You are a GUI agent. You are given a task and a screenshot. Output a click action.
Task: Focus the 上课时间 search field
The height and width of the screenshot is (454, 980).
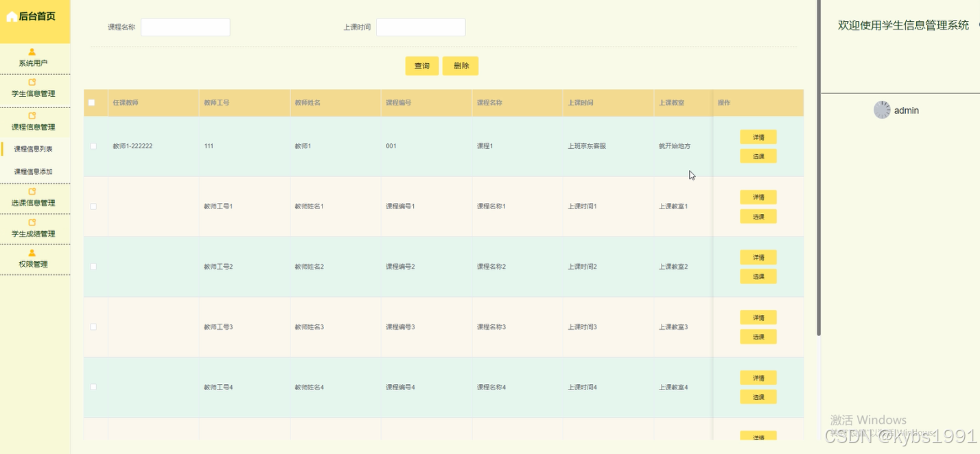click(x=421, y=27)
